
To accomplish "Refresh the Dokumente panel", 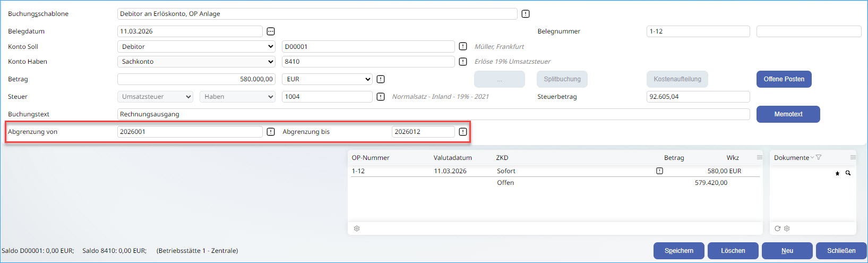I will click(777, 228).
